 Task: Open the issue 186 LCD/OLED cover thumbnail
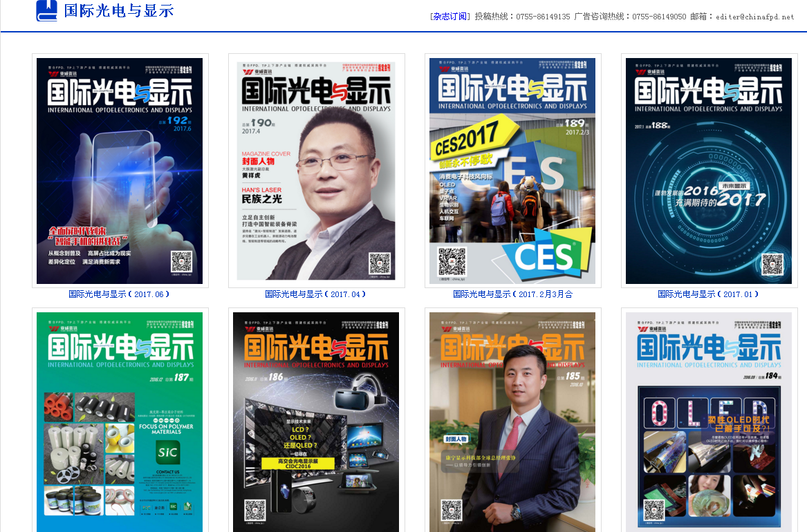[x=316, y=421]
